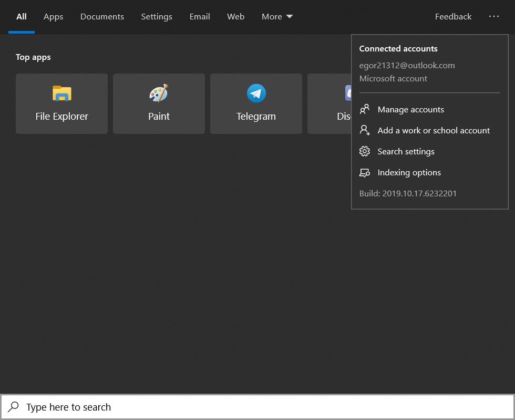Open the three-dots options menu
Viewport: 515px width, 420px height.
click(x=493, y=16)
